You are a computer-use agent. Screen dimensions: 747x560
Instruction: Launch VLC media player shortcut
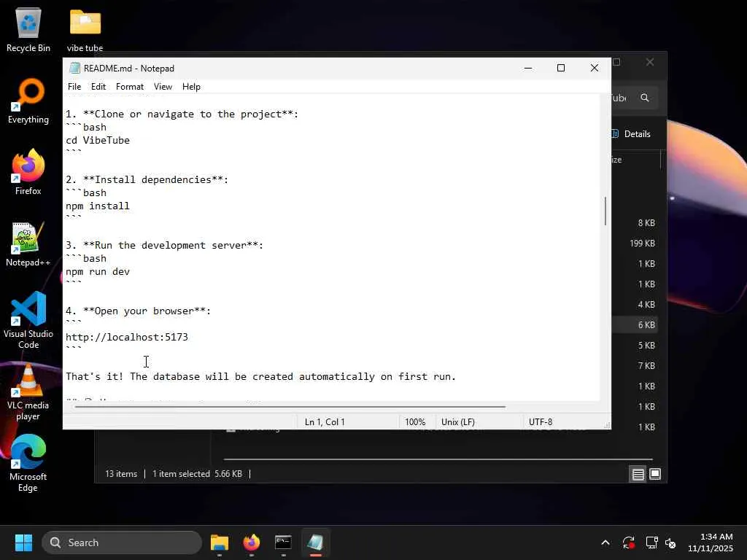[x=28, y=392]
